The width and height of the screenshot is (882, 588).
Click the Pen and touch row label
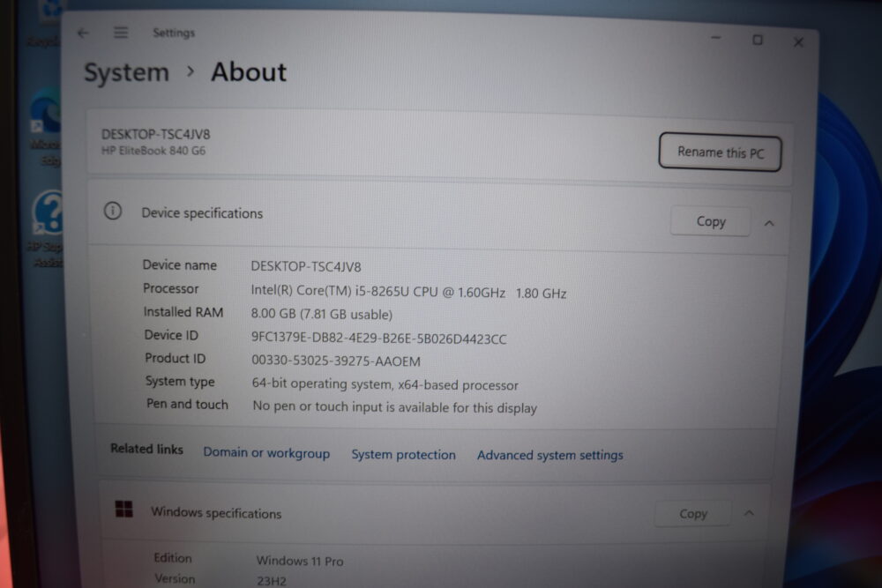pyautogui.click(x=187, y=404)
